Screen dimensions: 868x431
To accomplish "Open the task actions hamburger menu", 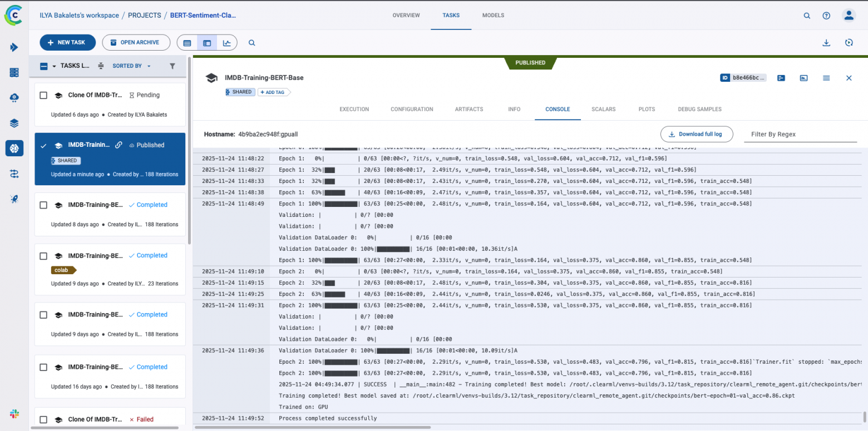I will (826, 78).
